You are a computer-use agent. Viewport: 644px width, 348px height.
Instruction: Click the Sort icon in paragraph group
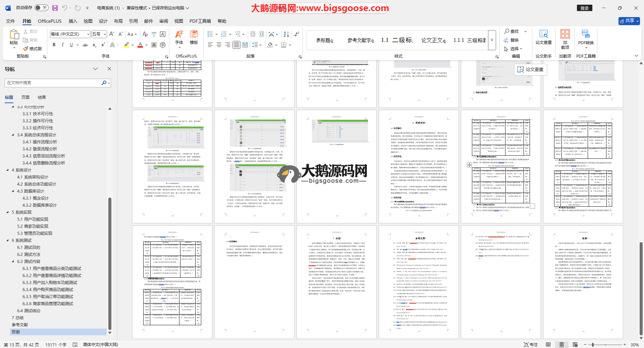point(286,34)
